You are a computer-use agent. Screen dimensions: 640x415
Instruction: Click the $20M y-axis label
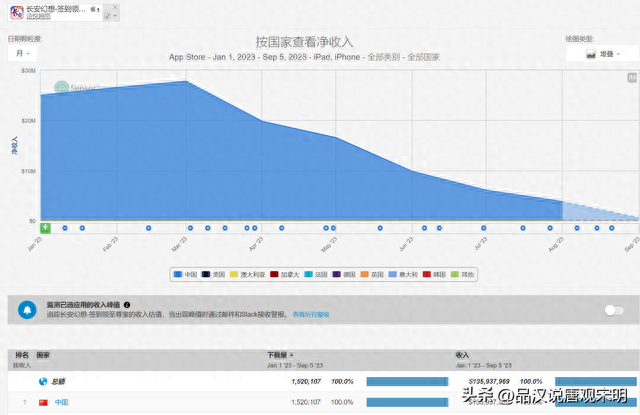[29, 121]
